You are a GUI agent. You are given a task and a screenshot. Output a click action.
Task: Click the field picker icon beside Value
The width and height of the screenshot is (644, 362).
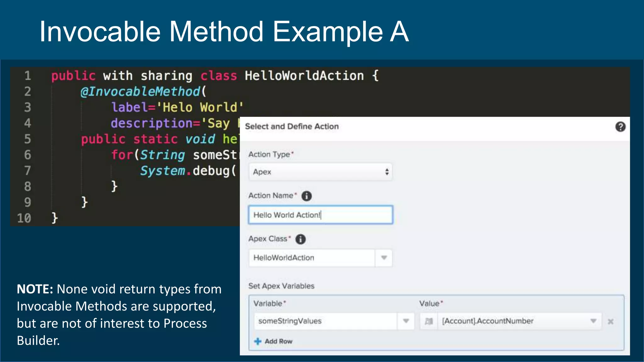429,321
